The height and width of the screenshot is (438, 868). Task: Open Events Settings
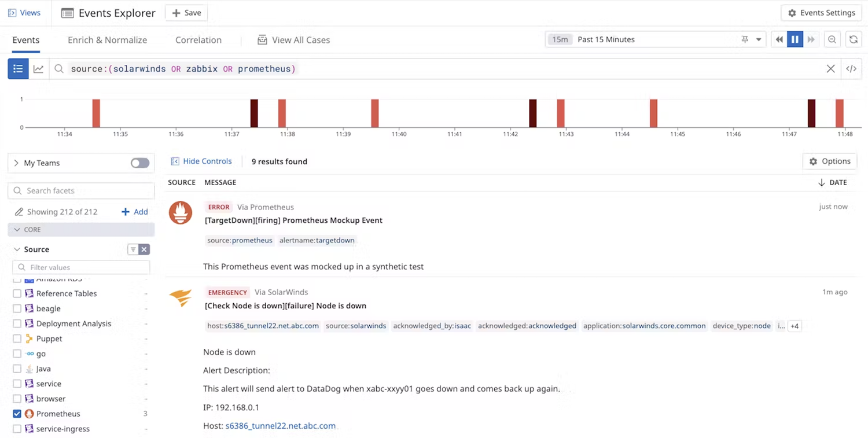822,13
